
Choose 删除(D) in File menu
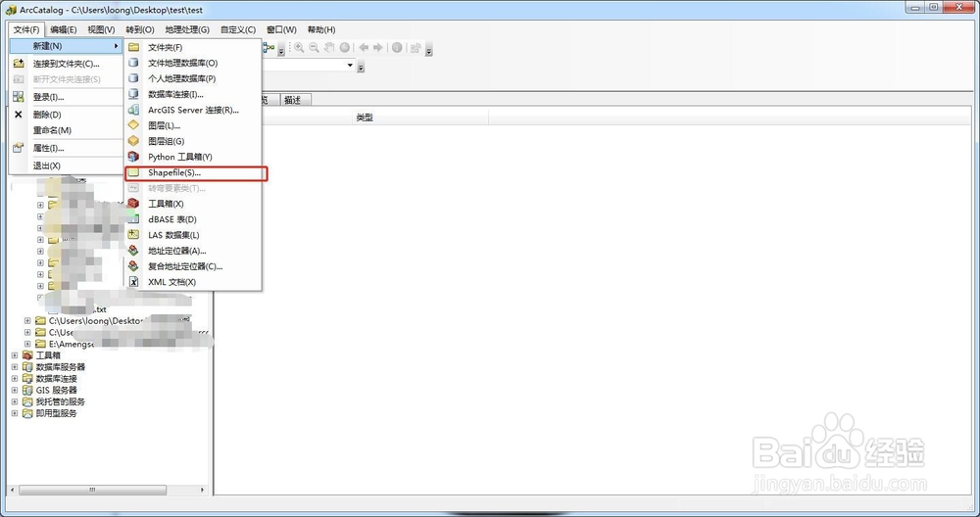(67, 115)
